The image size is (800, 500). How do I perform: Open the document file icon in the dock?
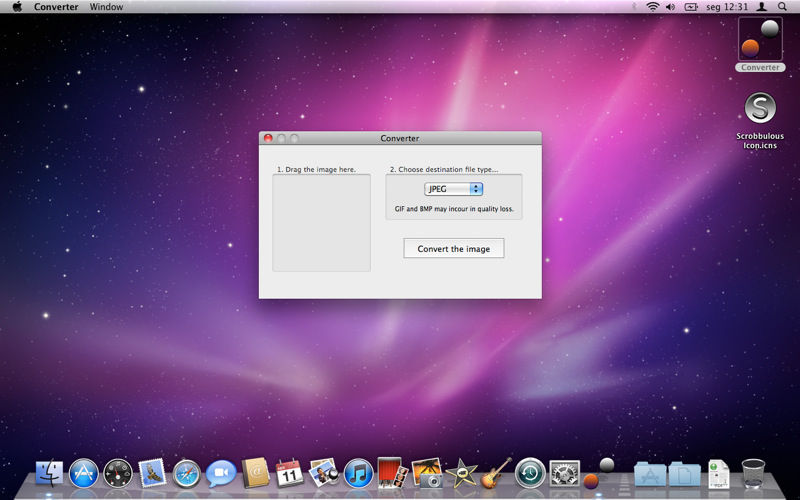718,474
